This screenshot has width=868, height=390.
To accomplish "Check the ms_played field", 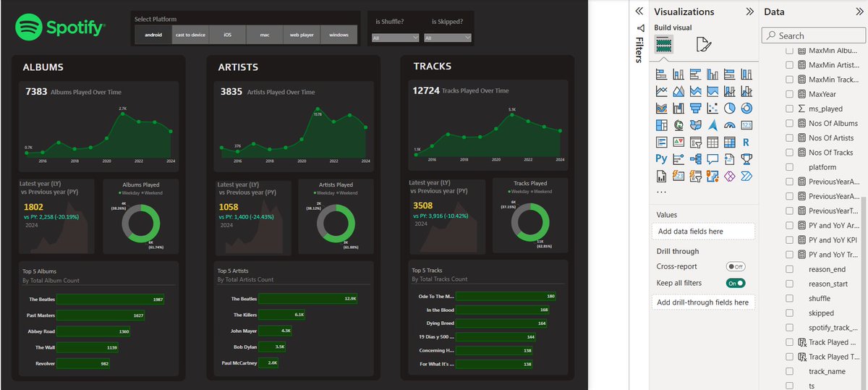I will pos(789,109).
